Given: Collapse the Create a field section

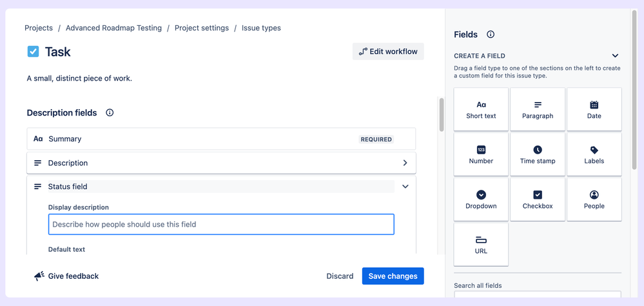Looking at the screenshot, I should pos(615,56).
